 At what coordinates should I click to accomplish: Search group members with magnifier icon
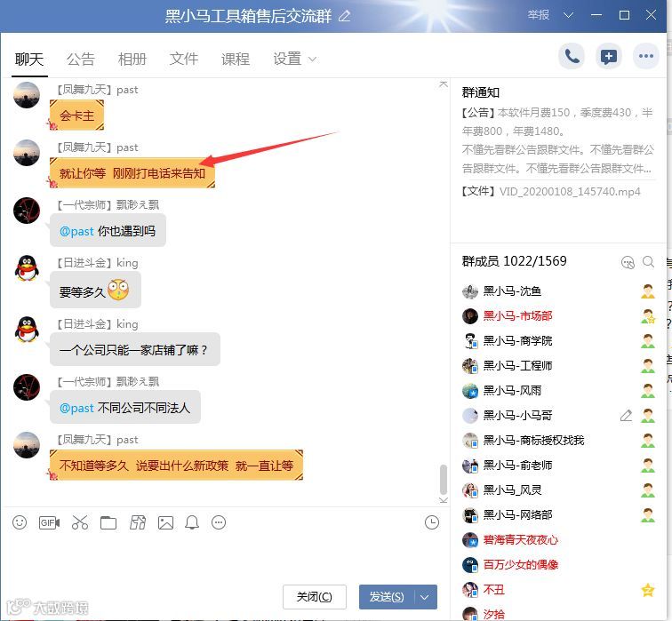(x=648, y=262)
